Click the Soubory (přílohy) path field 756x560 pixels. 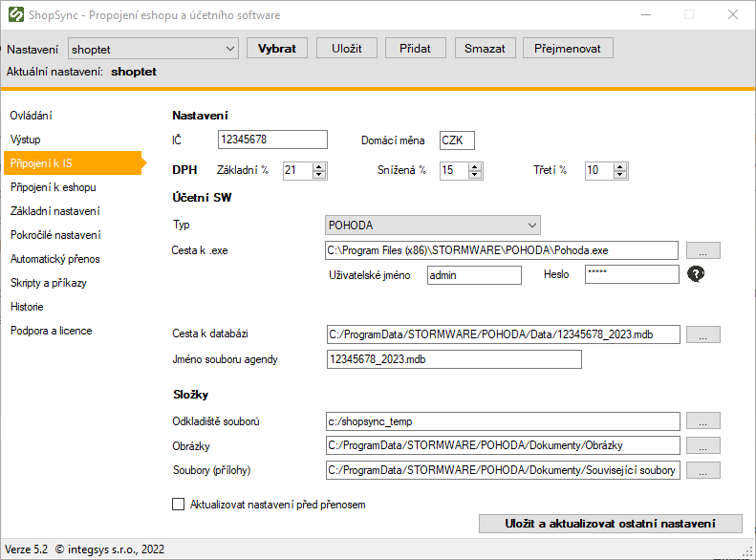(503, 470)
